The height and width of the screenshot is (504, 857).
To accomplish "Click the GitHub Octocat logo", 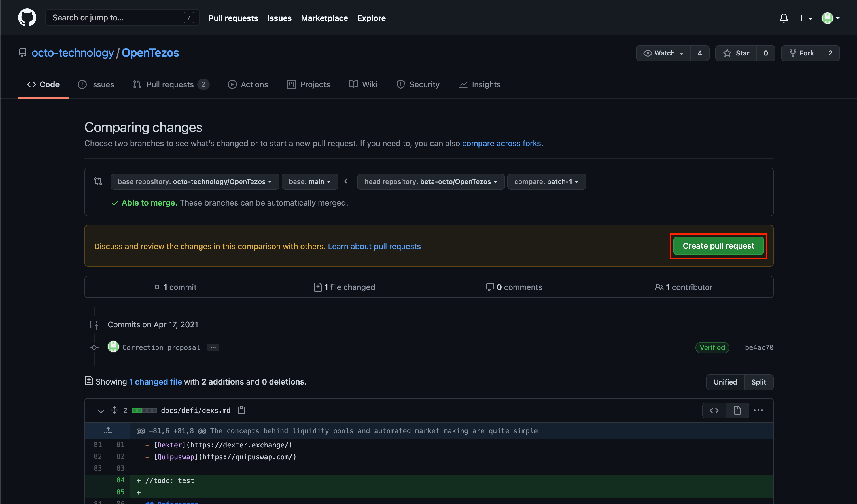I will click(27, 18).
